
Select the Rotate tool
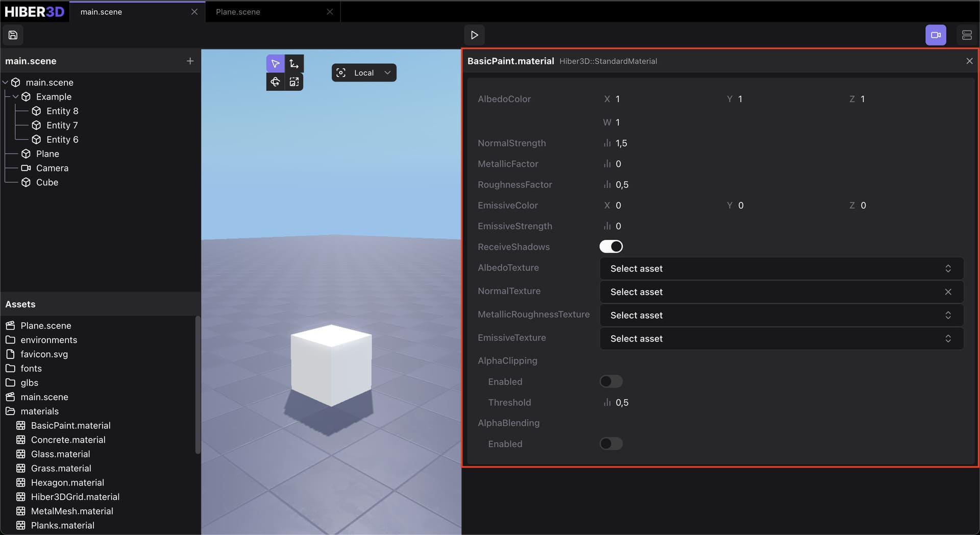pos(275,82)
